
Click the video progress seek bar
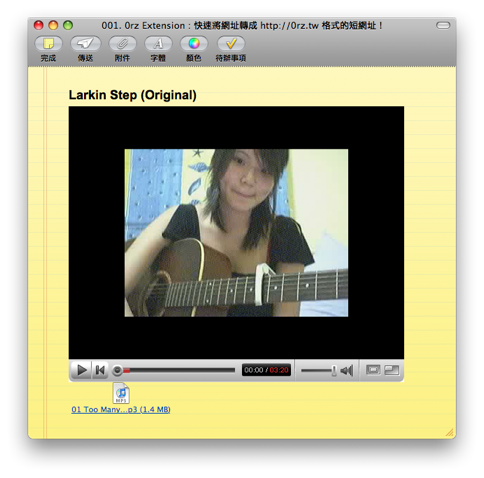coord(173,370)
